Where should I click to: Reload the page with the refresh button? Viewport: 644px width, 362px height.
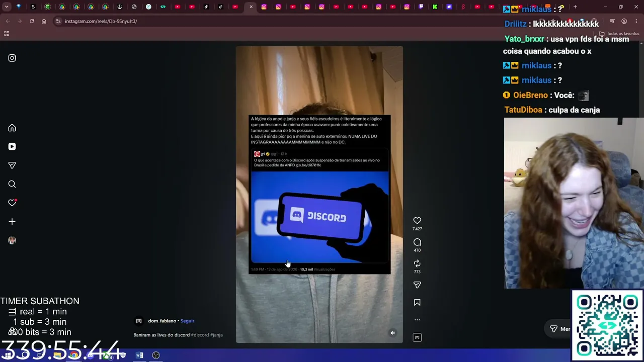(32, 21)
